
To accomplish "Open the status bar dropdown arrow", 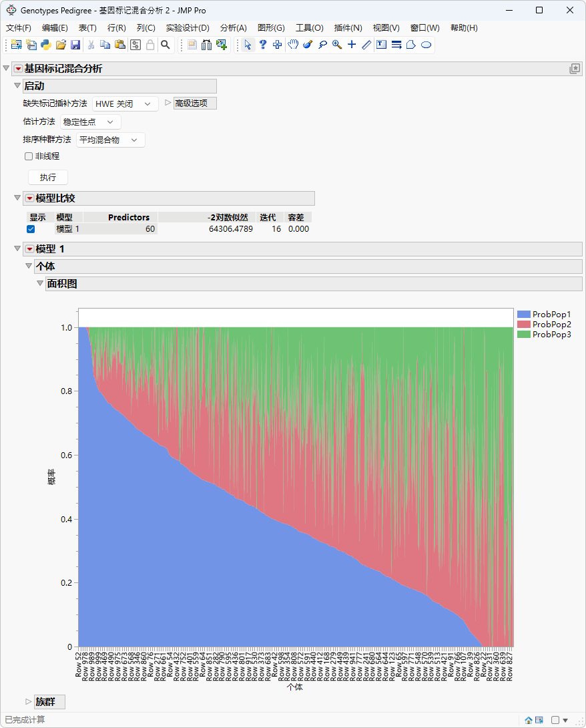I will pyautogui.click(x=565, y=721).
